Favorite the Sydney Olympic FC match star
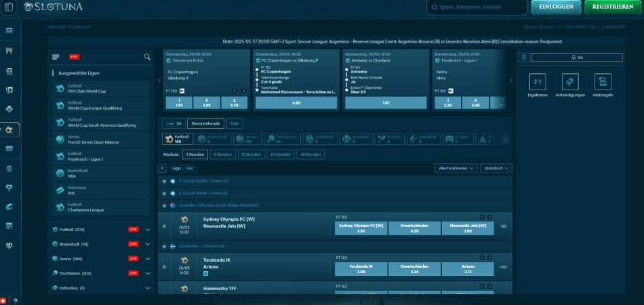Viewport: 644px width, 305px height. point(164,226)
